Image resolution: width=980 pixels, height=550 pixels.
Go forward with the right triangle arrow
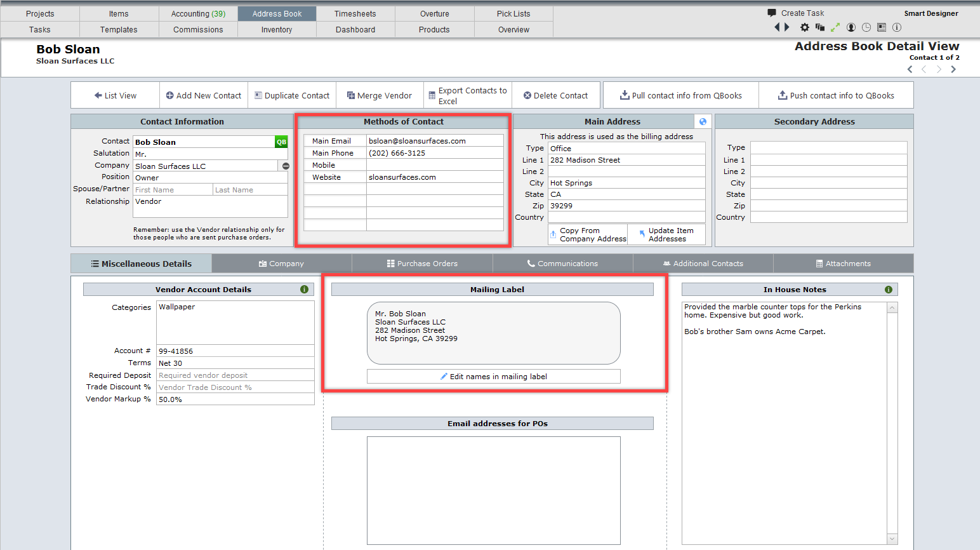[787, 27]
